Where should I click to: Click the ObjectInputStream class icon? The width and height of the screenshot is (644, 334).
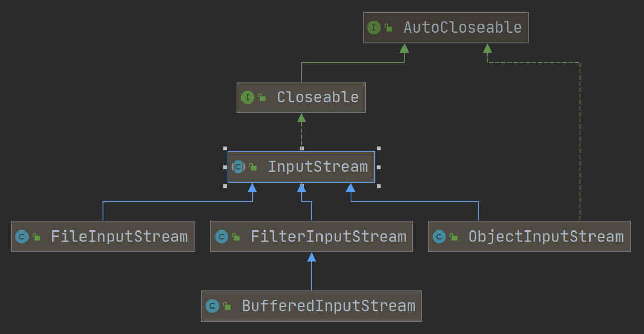[x=439, y=237]
